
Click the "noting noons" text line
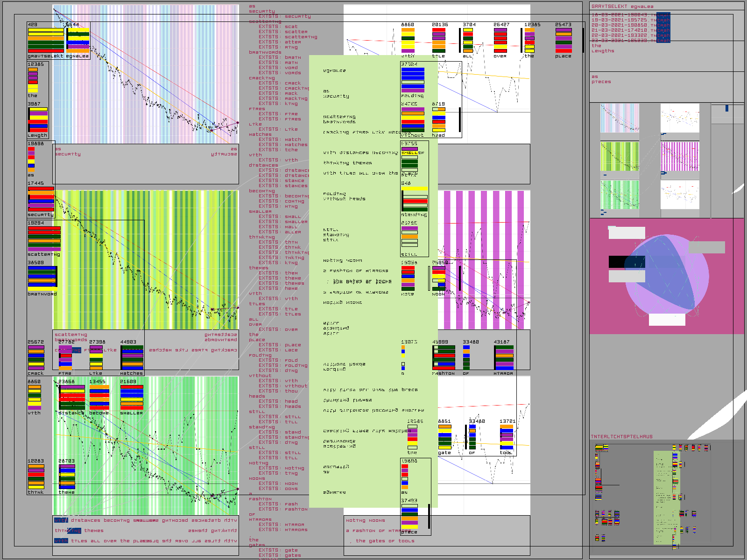point(366,520)
